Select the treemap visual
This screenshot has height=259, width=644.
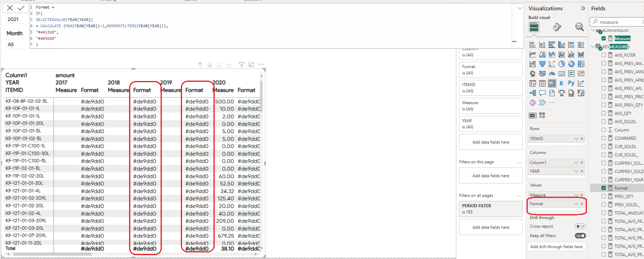pos(581,64)
